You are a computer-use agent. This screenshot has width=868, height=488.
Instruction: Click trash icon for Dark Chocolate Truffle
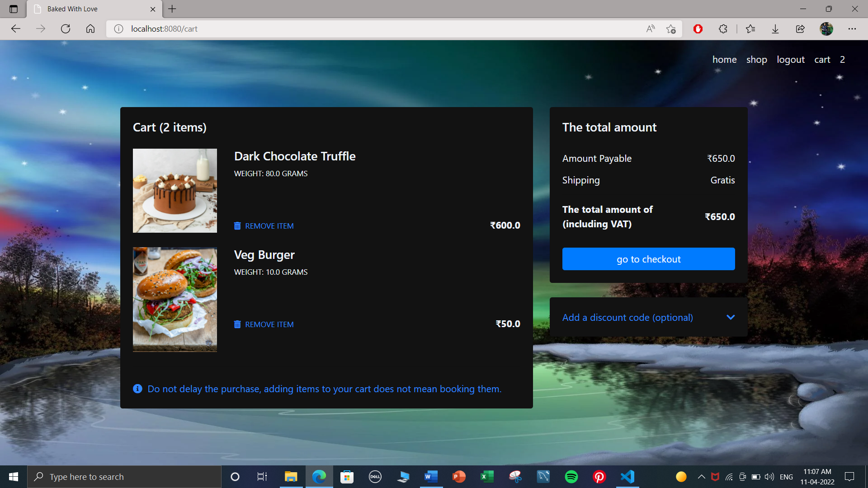237,226
